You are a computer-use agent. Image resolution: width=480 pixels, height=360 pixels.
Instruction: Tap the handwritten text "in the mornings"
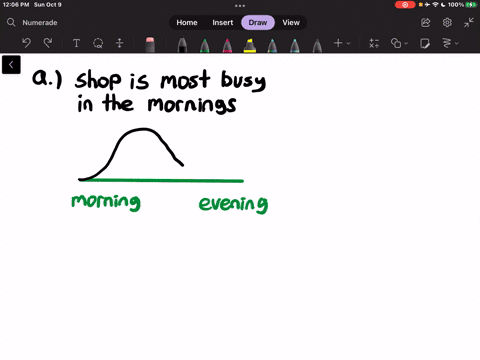tap(157, 104)
